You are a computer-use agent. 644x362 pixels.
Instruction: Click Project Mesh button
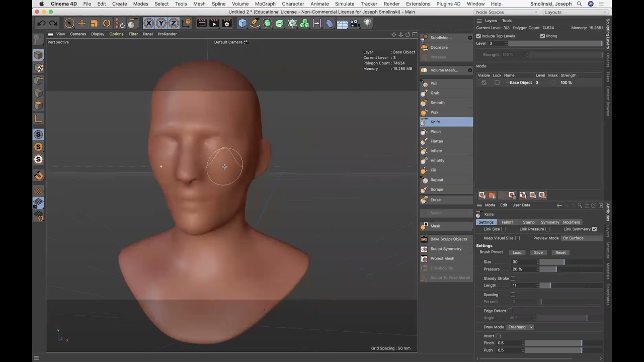pyautogui.click(x=446, y=258)
